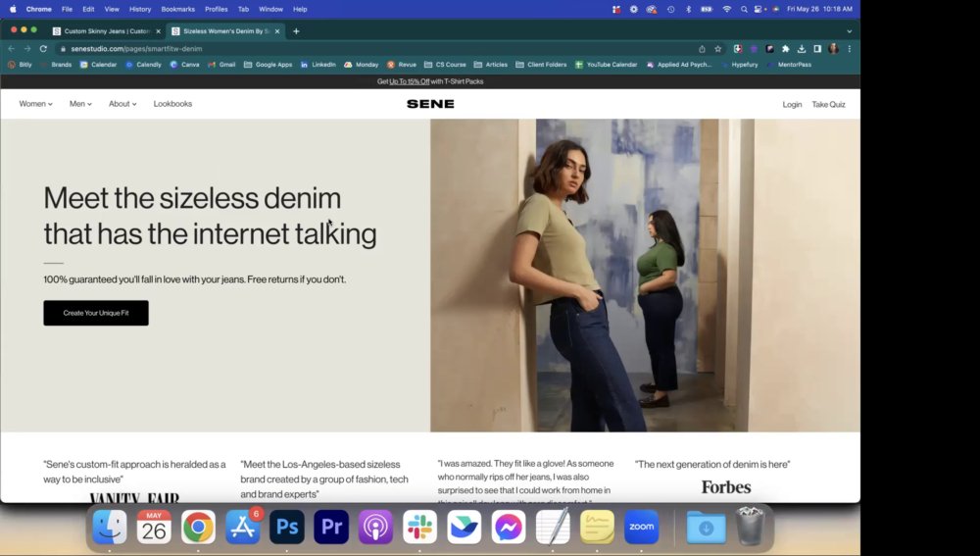Open Wi-Fi status menu
This screenshot has width=980, height=556.
coord(726,10)
